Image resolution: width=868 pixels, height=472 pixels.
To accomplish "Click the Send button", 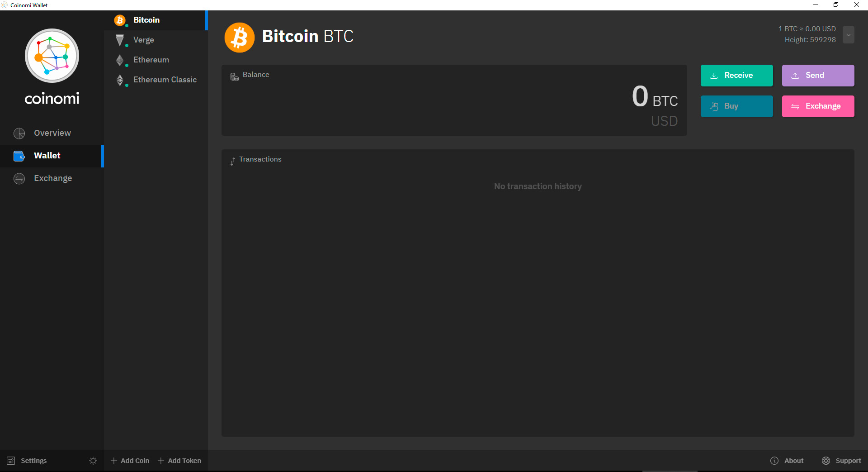I will (818, 76).
